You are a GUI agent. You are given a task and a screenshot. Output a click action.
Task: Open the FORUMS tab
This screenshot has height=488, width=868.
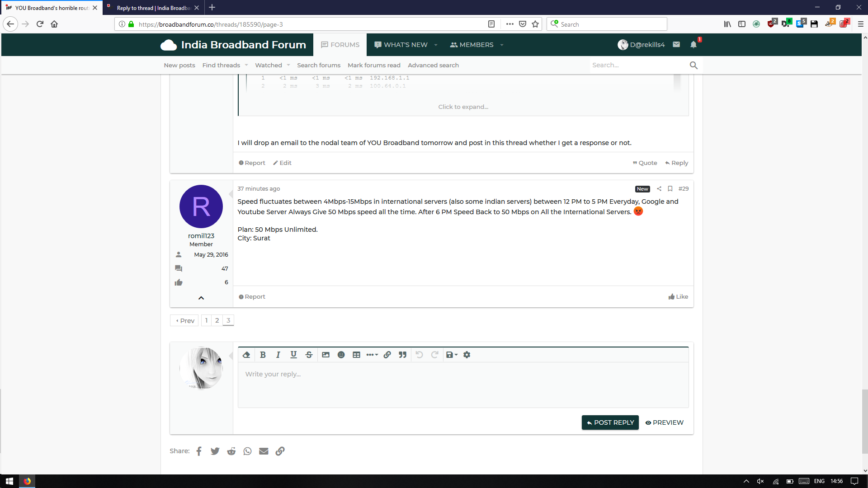(x=340, y=45)
